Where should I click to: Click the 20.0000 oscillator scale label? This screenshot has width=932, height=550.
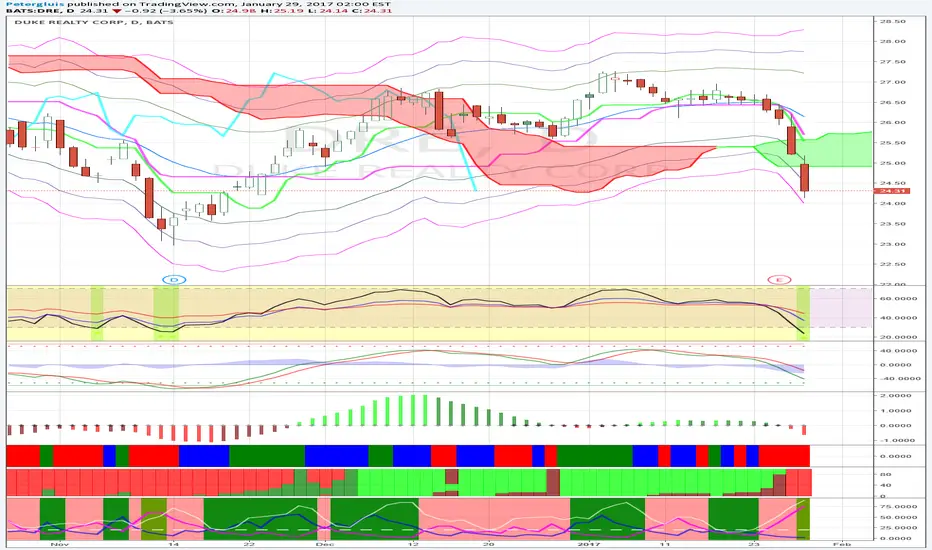tap(899, 337)
